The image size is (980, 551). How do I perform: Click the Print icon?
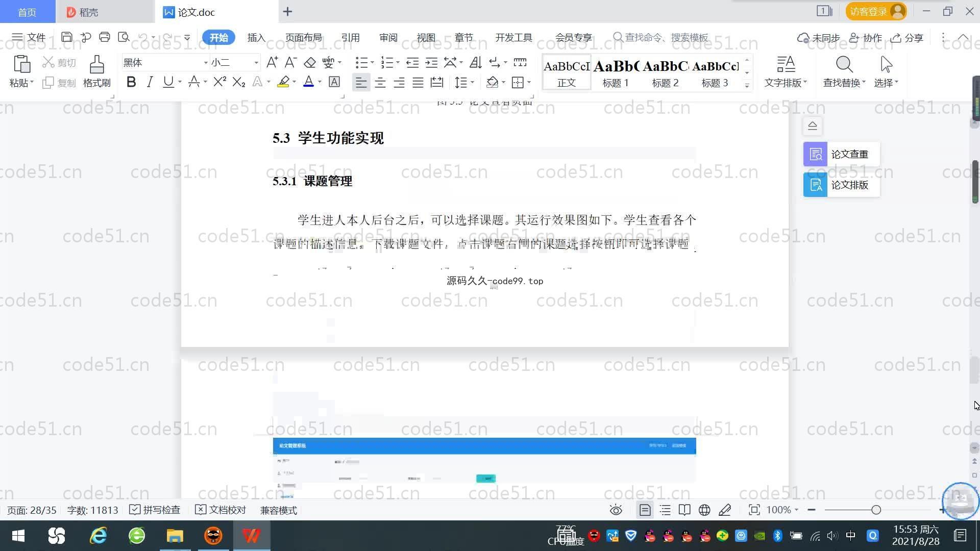click(105, 37)
